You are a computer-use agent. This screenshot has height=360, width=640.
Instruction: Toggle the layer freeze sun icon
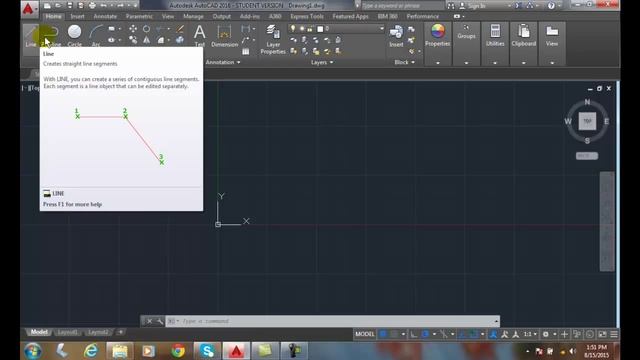[x=302, y=28]
